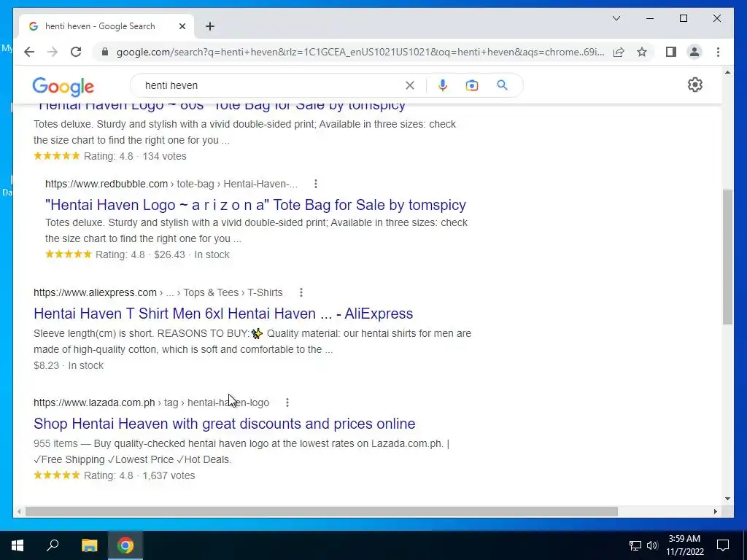
Task: Open the arizona Tote Bag result link
Action: coord(255,205)
